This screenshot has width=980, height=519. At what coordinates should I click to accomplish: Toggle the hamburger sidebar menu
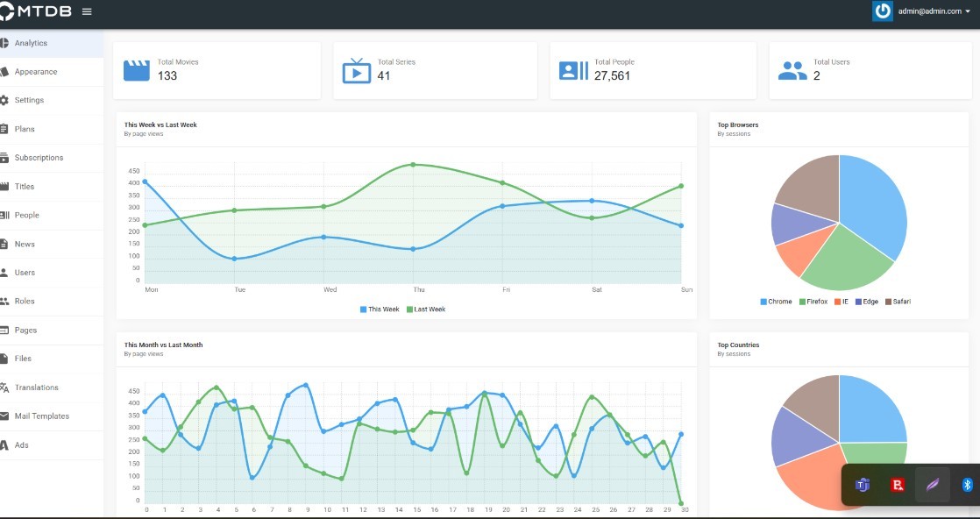point(87,11)
